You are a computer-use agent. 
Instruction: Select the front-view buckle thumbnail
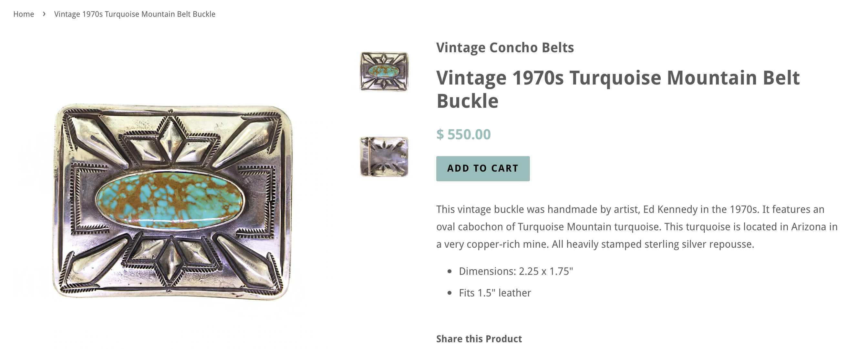click(x=384, y=71)
